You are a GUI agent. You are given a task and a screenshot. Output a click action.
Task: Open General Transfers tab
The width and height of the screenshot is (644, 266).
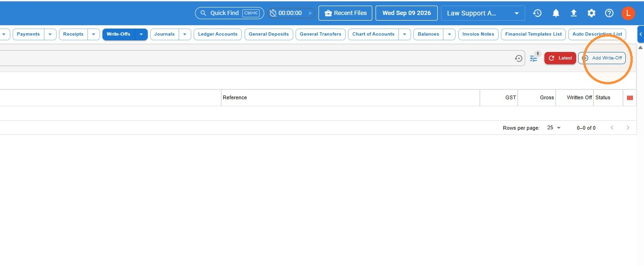pyautogui.click(x=320, y=34)
